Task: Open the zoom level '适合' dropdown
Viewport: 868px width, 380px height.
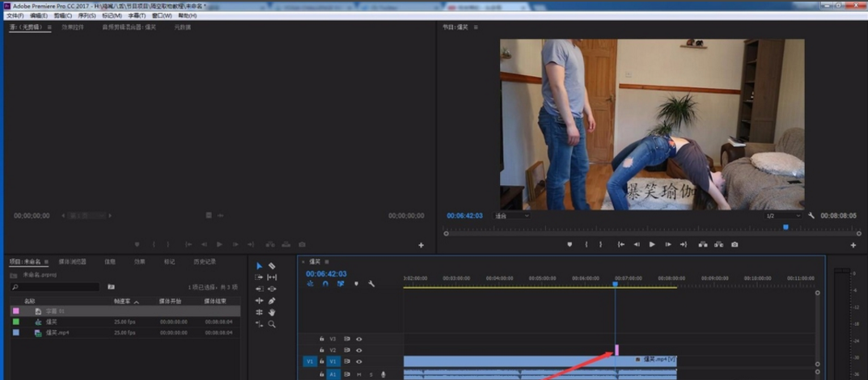Action: point(511,216)
